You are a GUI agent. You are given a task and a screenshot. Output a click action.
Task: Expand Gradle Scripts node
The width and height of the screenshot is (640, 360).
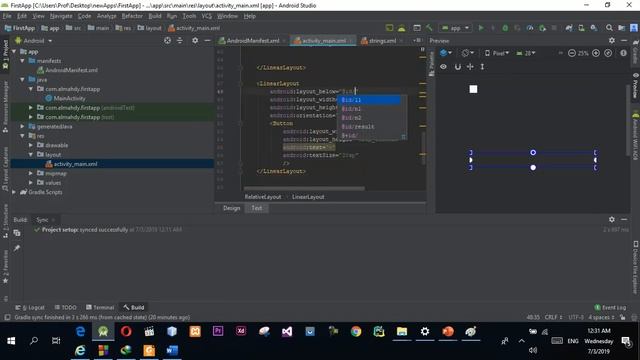coord(14,192)
